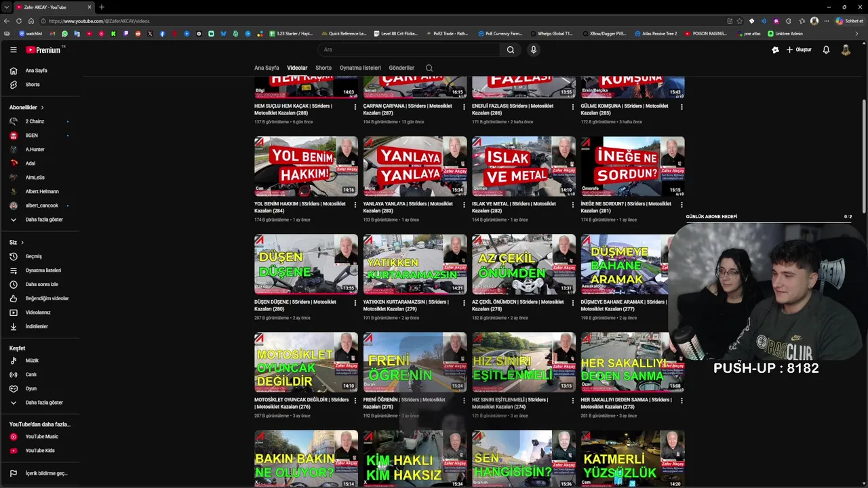Open options menu for HEM SUÇLU HEM KAÇAK video
Viewport: 868px width, 488px height.
[x=355, y=107]
